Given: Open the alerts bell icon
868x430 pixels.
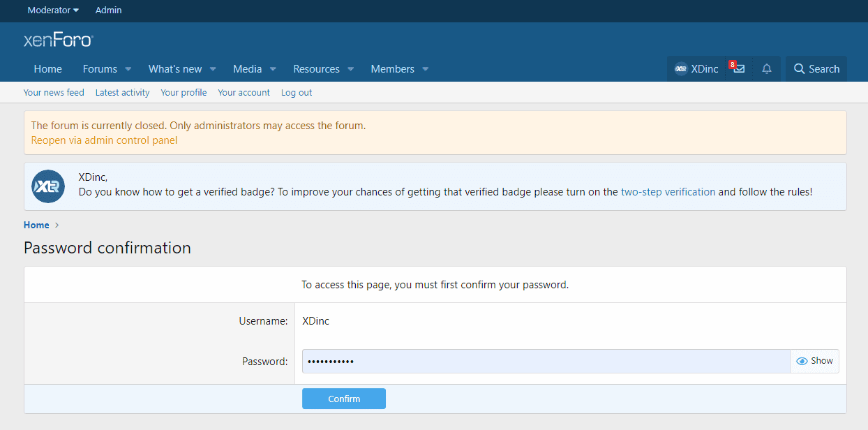Looking at the screenshot, I should (x=767, y=69).
